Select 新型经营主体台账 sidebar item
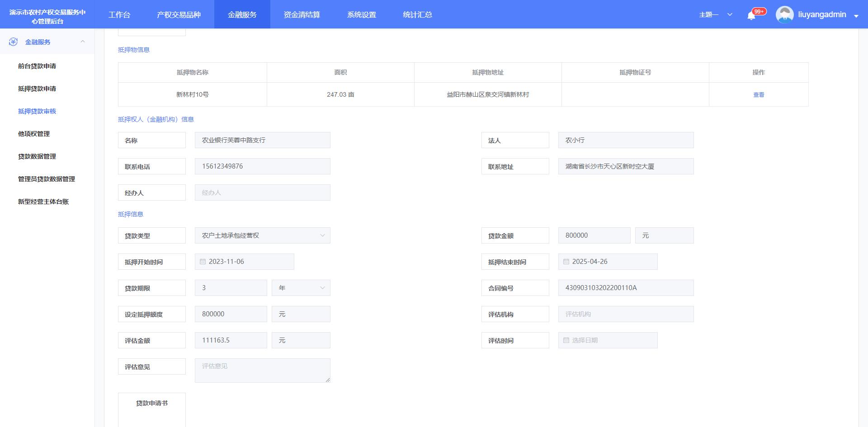Image resolution: width=868 pixels, height=427 pixels. (43, 202)
